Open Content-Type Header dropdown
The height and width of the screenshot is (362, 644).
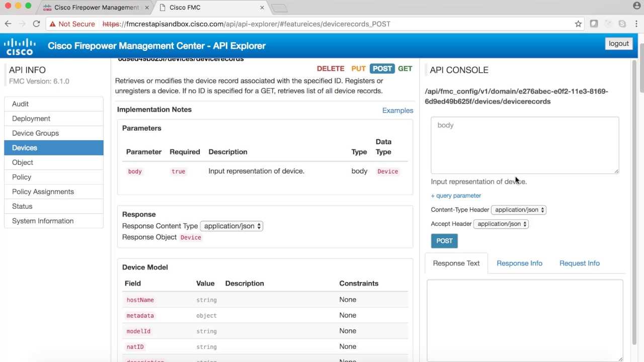click(519, 210)
